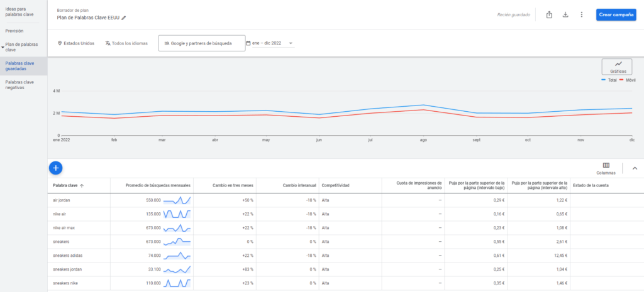Add keywords with the blue plus button
Image resolution: width=644 pixels, height=292 pixels.
coord(55,168)
